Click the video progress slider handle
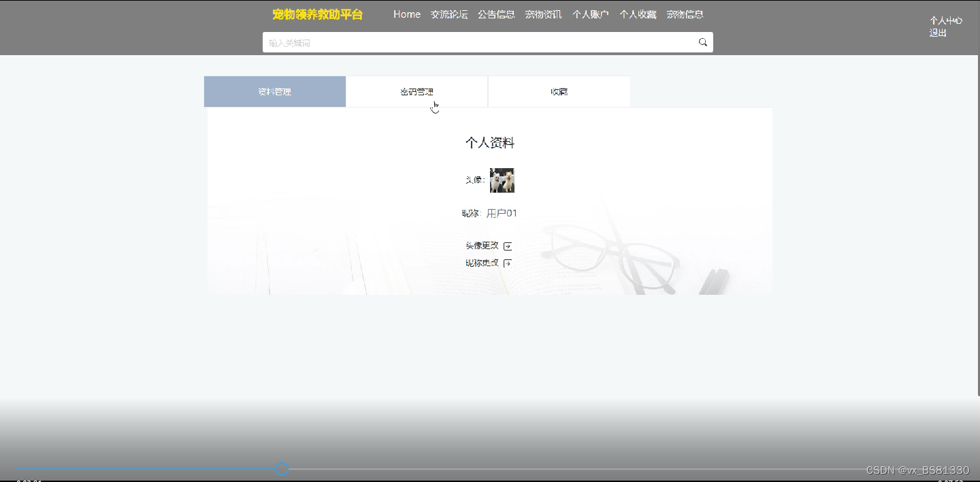This screenshot has width=980, height=482. point(282,469)
